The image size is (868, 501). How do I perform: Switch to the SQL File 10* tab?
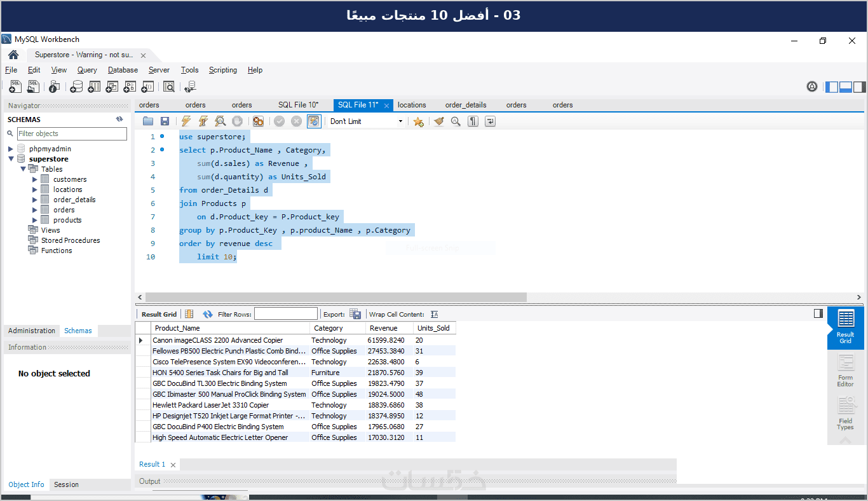pos(298,105)
